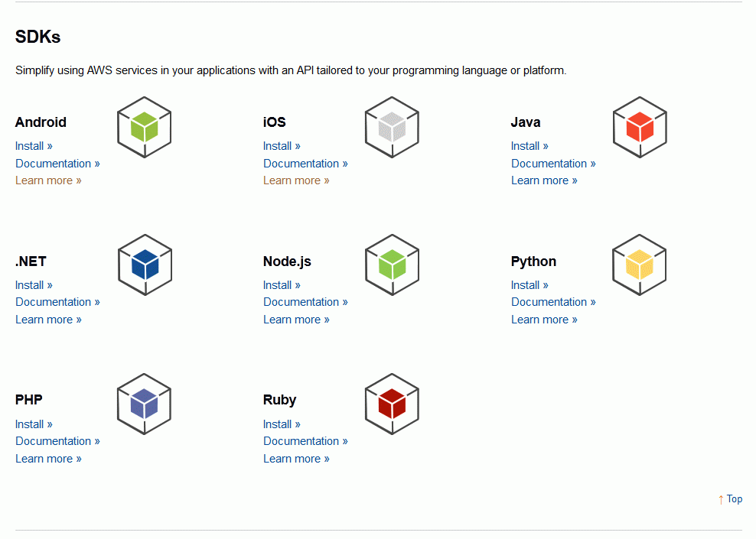Click the SDKs section heading
This screenshot has height=539, width=756.
click(x=37, y=37)
